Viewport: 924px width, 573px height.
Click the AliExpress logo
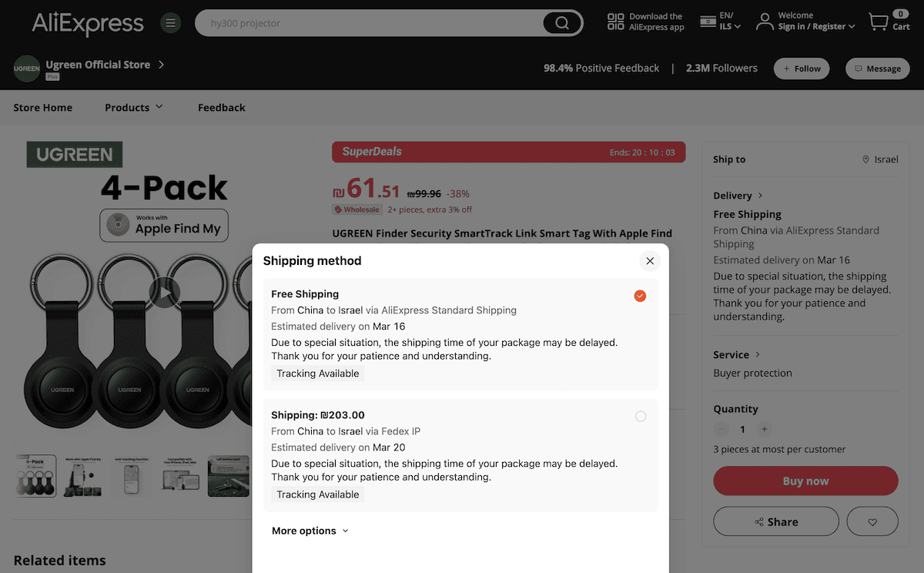[87, 22]
